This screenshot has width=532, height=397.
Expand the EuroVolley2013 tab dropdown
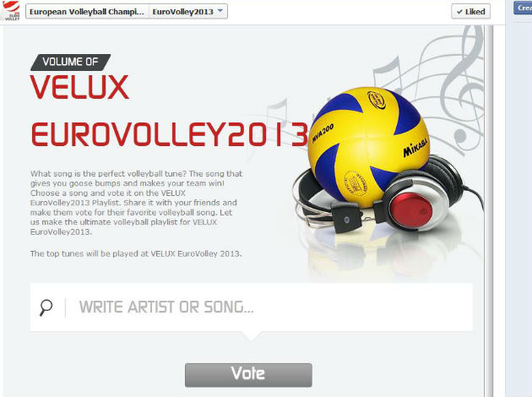188,12
